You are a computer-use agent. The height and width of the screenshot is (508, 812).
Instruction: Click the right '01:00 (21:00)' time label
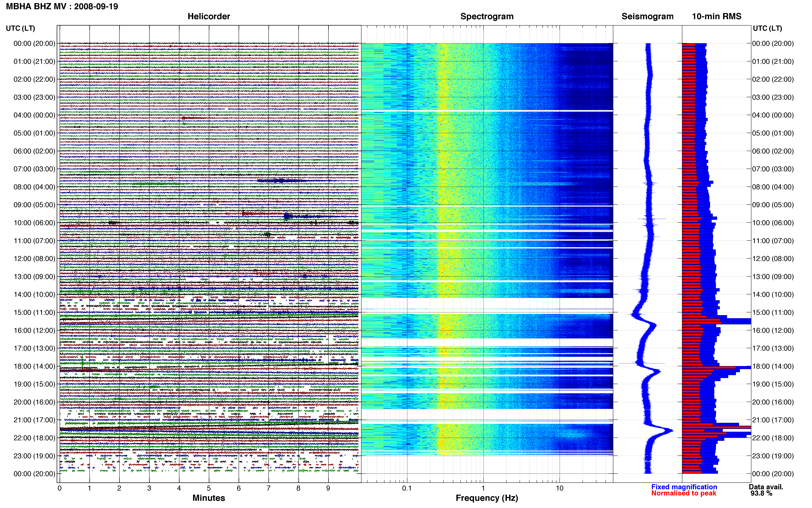pyautogui.click(x=773, y=62)
